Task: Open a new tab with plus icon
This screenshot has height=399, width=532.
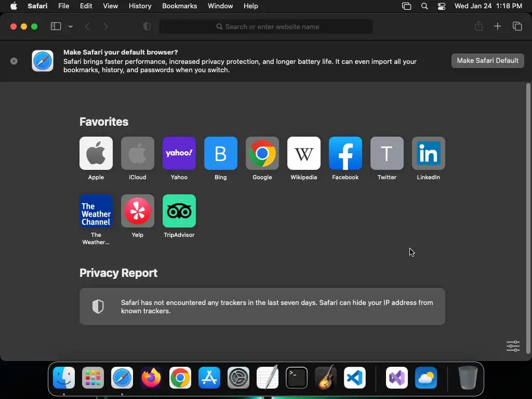Action: click(497, 26)
